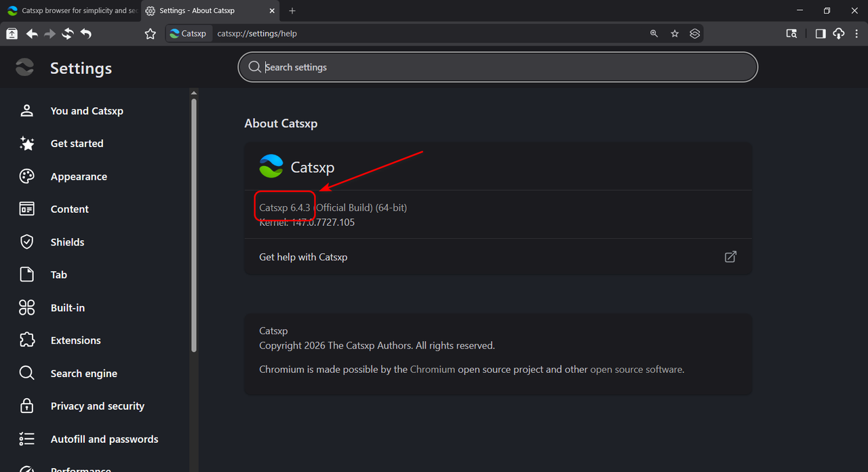Switch to the Catsxp browser for simplicity tab
The height and width of the screenshot is (472, 868).
point(72,11)
